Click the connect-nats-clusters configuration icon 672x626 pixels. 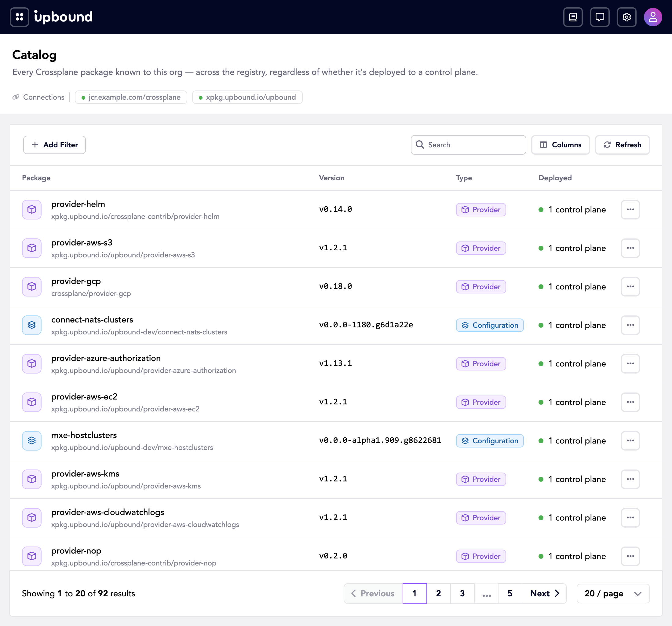[32, 325]
